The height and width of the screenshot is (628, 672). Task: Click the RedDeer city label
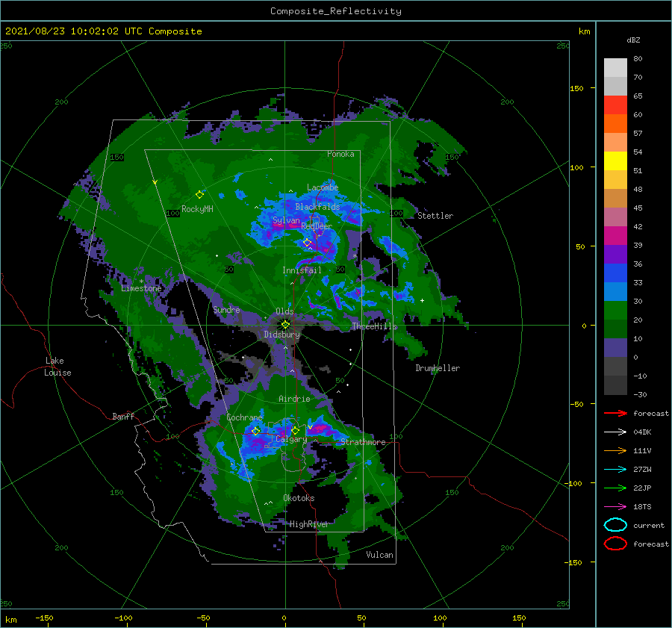point(317,226)
